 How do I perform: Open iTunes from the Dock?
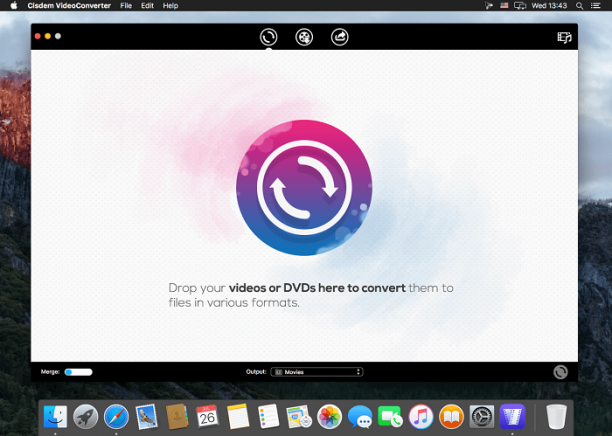tap(421, 417)
